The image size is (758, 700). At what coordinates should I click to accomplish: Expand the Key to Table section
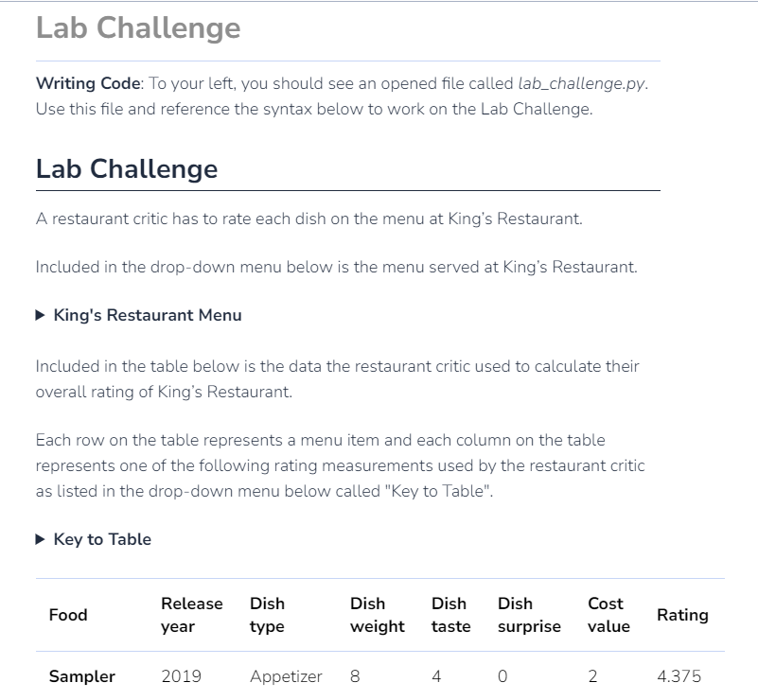pyautogui.click(x=102, y=539)
